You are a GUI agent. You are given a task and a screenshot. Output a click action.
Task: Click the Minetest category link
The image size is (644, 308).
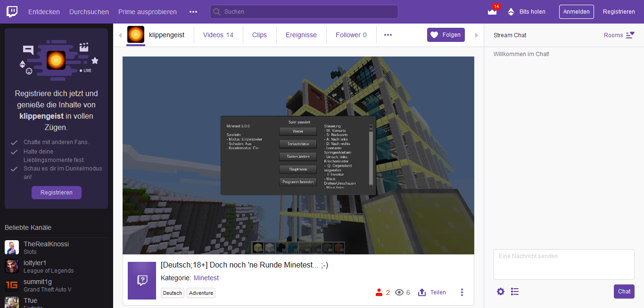206,278
